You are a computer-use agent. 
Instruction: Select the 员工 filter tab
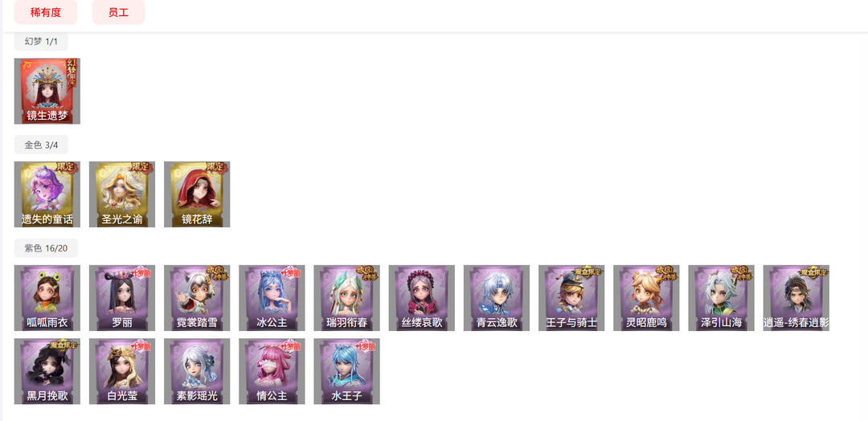coord(118,12)
